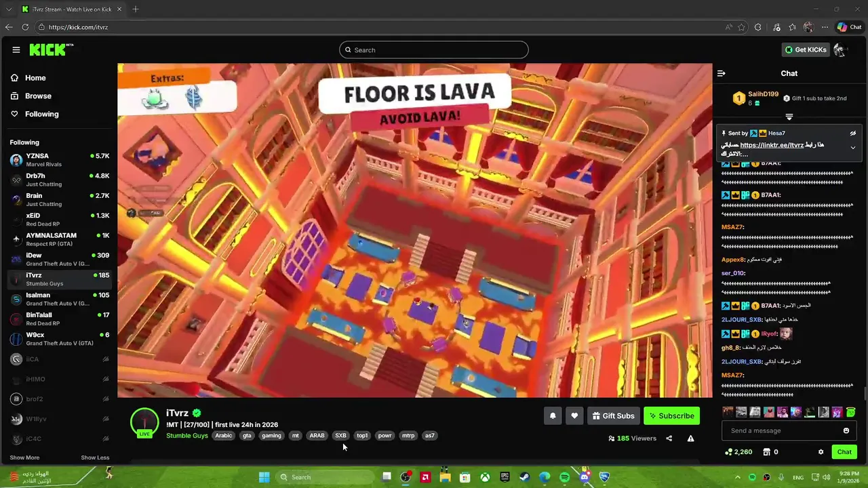The height and width of the screenshot is (488, 868).
Task: Click the browser back arrow
Action: pos(9,27)
